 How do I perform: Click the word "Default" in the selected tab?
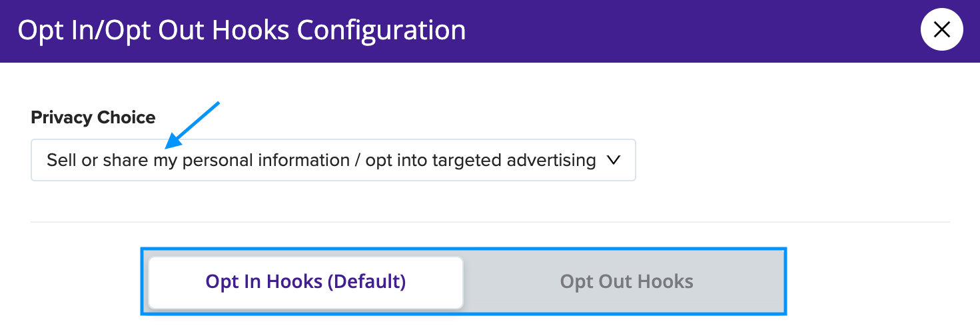(366, 282)
